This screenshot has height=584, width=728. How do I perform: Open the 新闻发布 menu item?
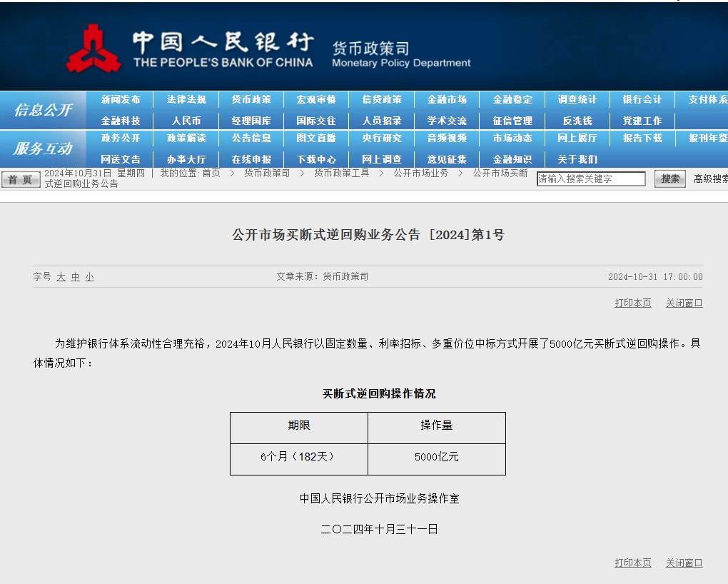[120, 99]
